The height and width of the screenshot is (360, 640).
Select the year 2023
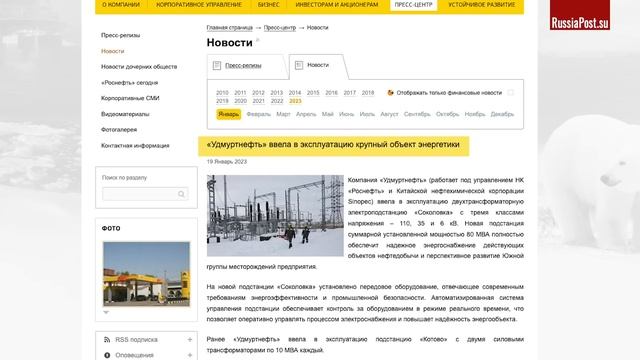tap(295, 101)
